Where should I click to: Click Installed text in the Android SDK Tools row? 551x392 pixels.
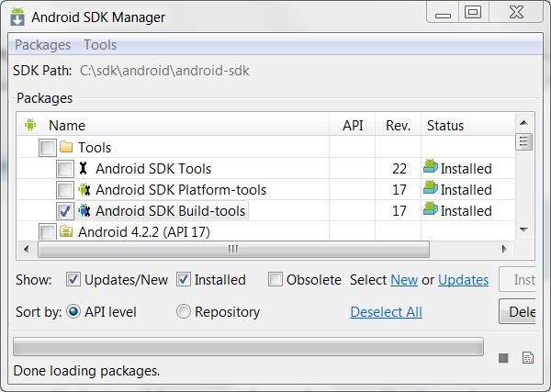466,169
